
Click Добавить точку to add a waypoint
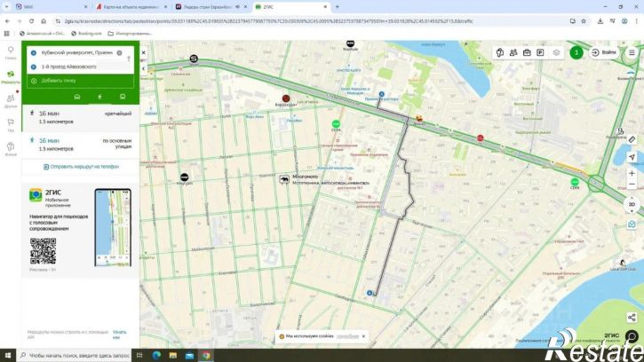(x=80, y=81)
